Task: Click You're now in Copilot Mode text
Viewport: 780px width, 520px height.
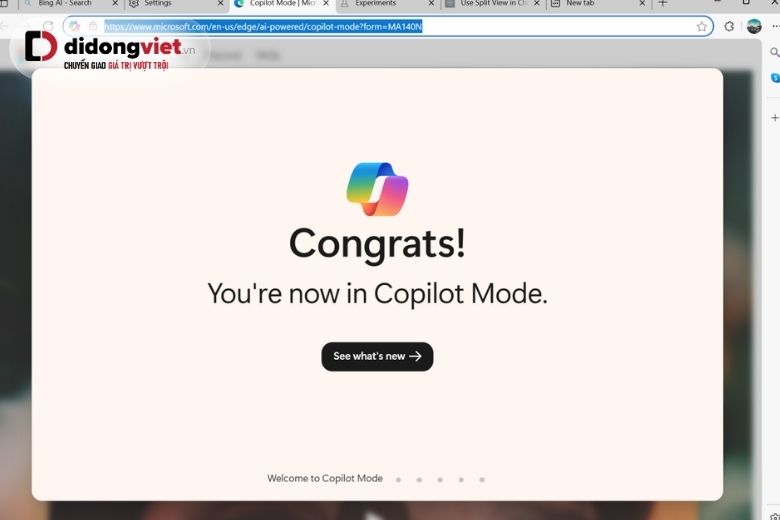Action: (x=377, y=294)
